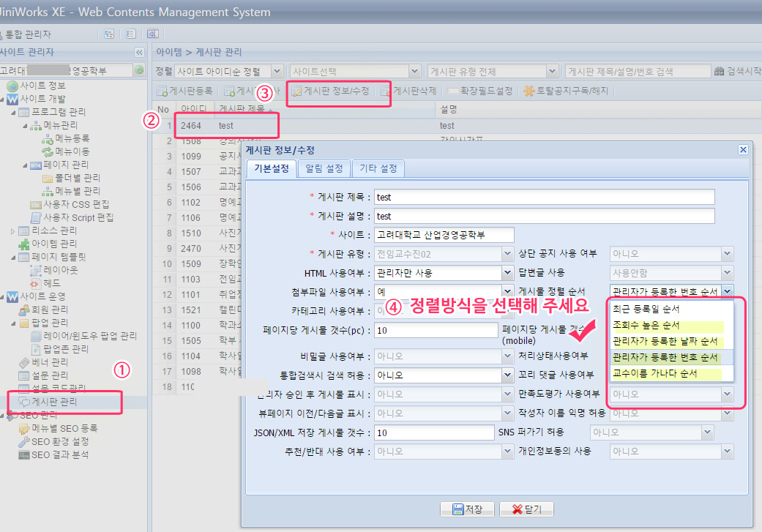The width and height of the screenshot is (762, 532).
Task: Click the 게시판등록 toolbar icon button
Action: (163, 91)
